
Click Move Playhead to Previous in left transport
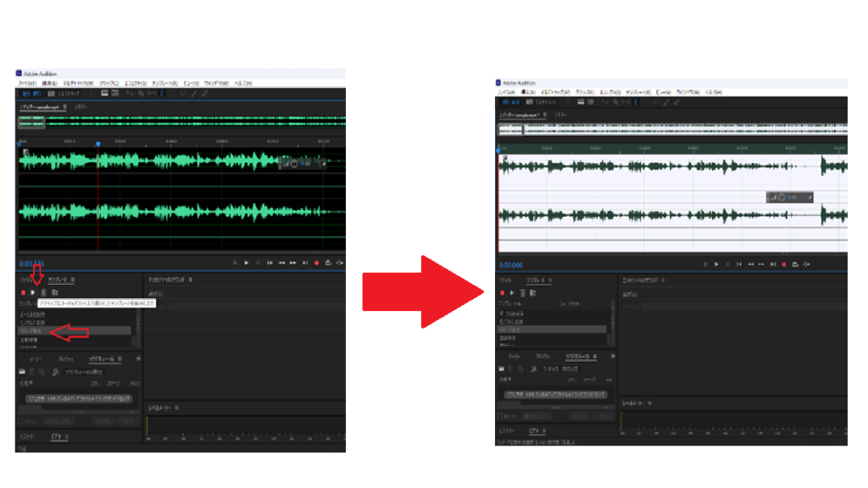(270, 263)
